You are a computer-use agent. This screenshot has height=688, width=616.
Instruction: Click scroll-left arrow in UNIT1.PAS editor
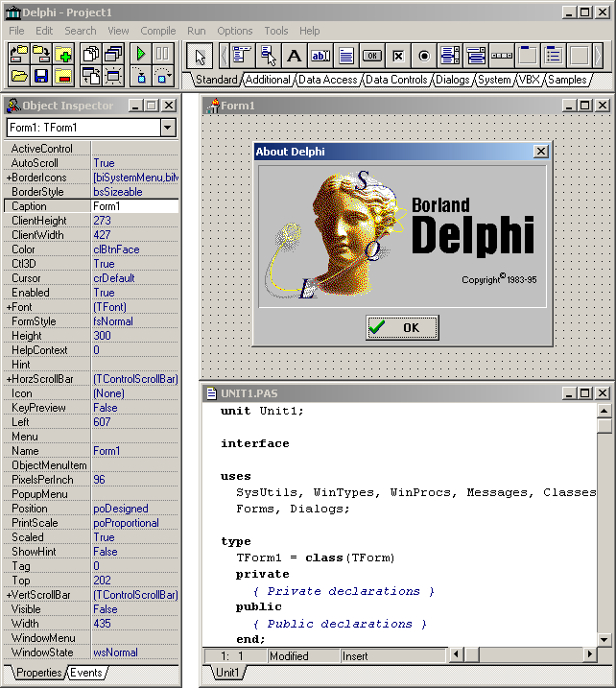[x=457, y=654]
